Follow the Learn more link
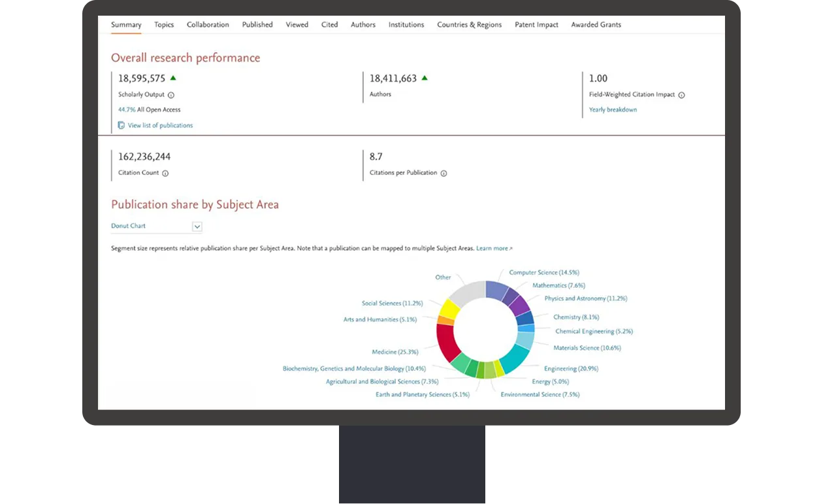This screenshot has height=504, width=823. click(x=494, y=248)
